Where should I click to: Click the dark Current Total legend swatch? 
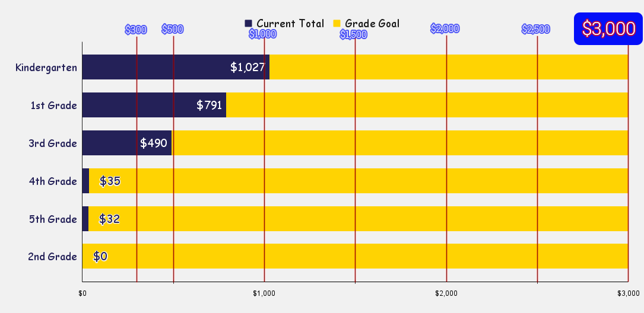point(248,24)
